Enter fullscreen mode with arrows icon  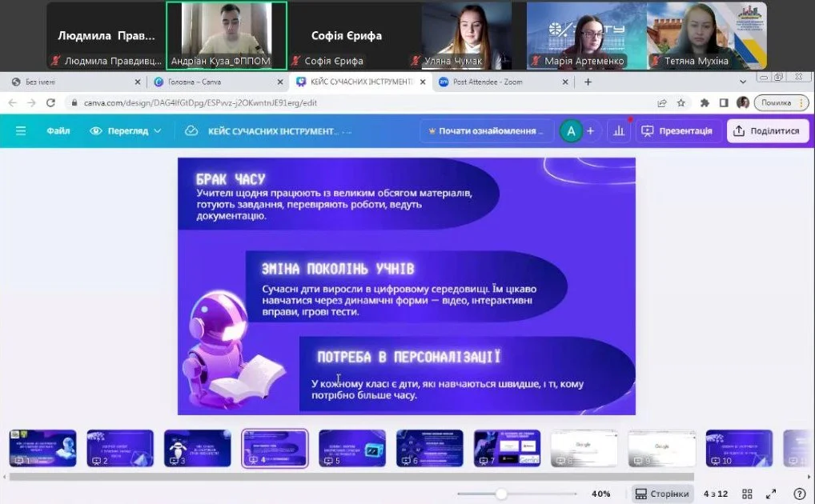click(x=771, y=494)
